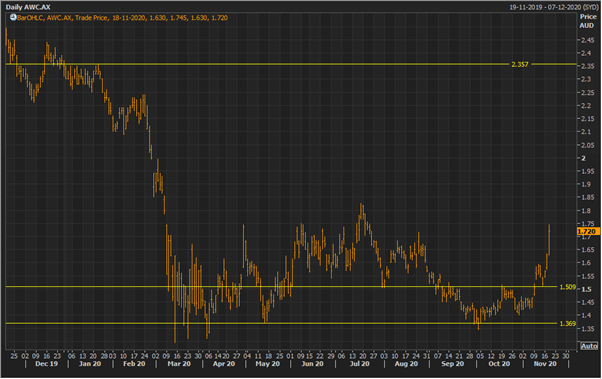The height and width of the screenshot is (379, 602).
Task: Click the bold 2 price axis value
Action: [x=584, y=158]
